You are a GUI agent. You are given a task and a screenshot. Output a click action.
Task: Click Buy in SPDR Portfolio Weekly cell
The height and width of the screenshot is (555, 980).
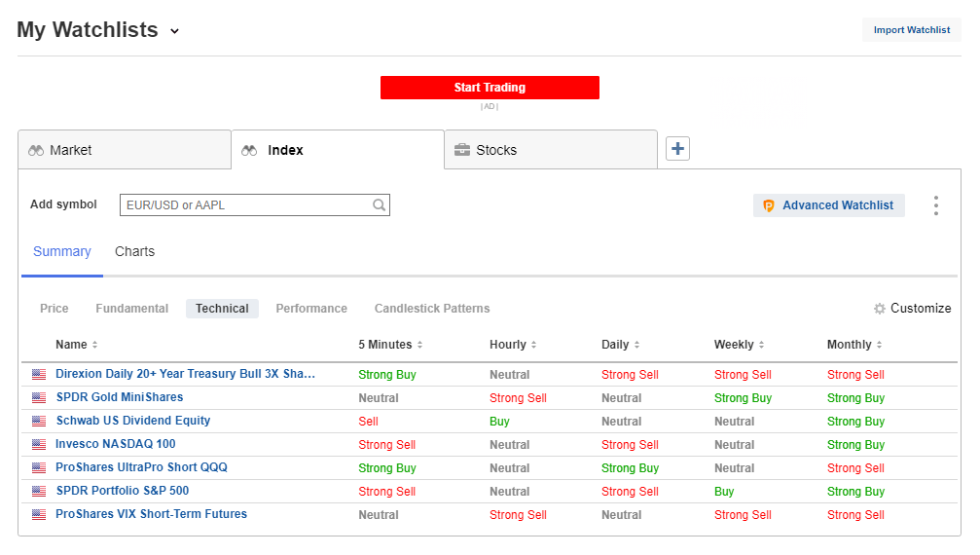coord(724,492)
